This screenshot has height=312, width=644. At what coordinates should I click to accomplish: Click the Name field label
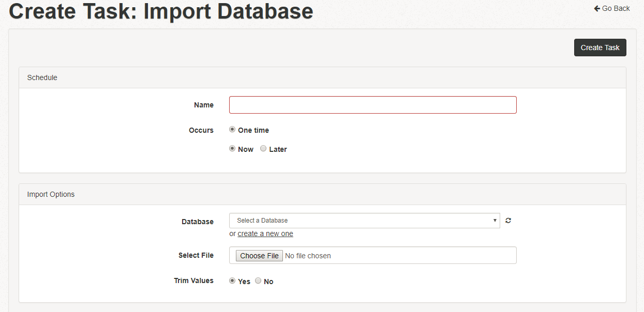pos(204,105)
